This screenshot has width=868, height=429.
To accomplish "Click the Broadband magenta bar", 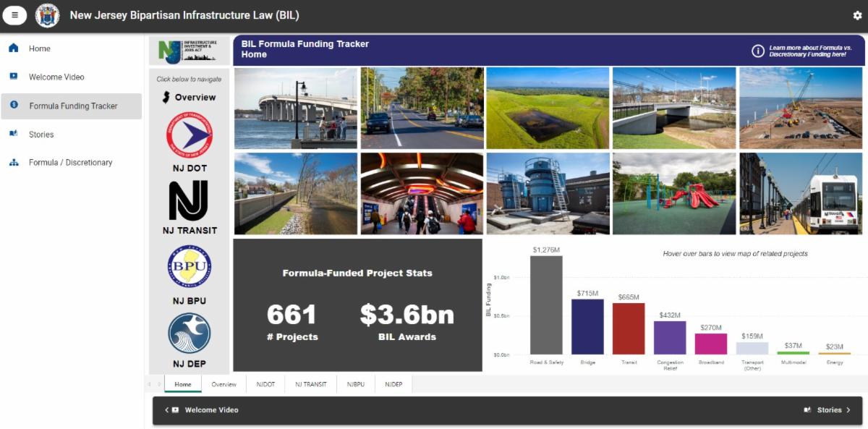I will pyautogui.click(x=711, y=344).
